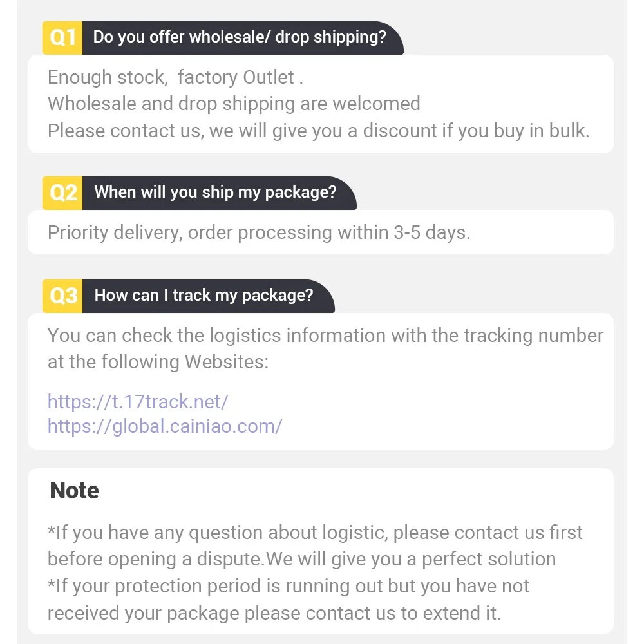Click the '3-5 days' processing time text
The image size is (644, 644).
(x=431, y=233)
